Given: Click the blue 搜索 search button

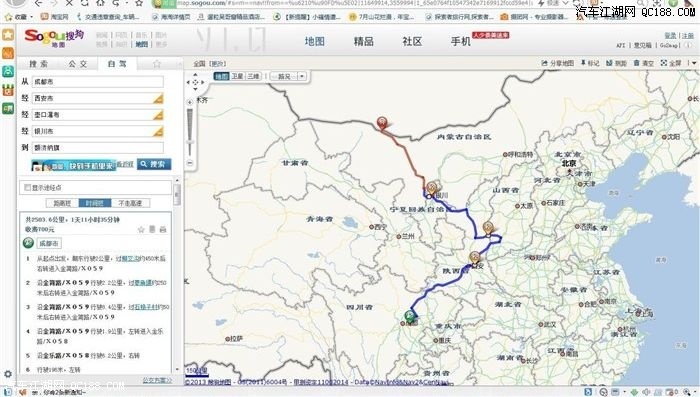Looking at the screenshot, I should coord(154,164).
